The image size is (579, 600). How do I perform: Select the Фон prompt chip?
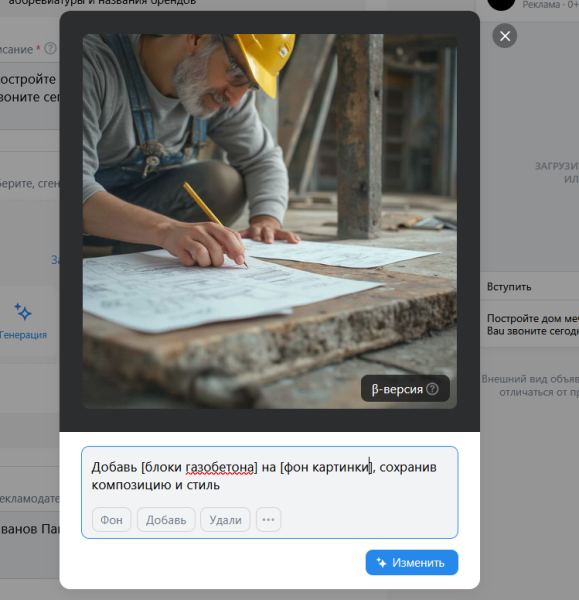point(111,520)
